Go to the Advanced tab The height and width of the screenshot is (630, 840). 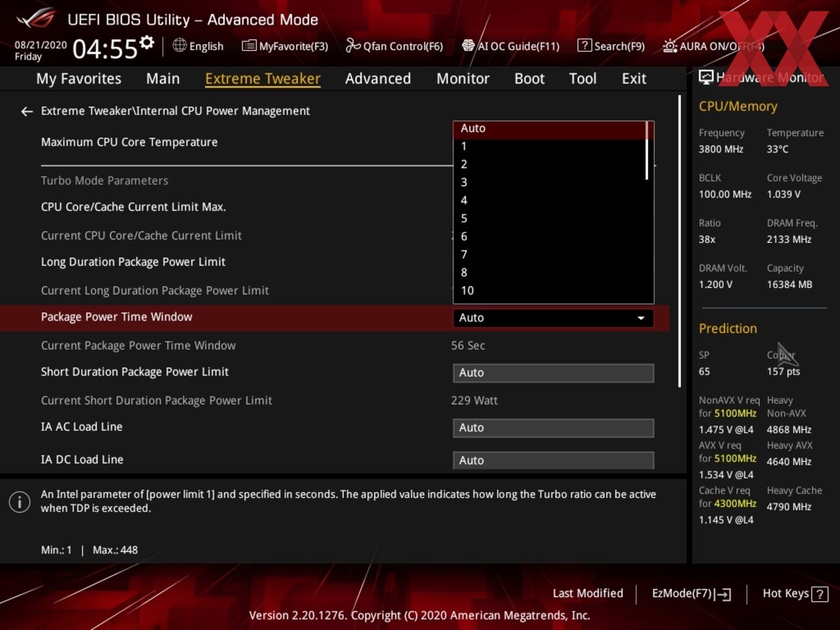[378, 78]
